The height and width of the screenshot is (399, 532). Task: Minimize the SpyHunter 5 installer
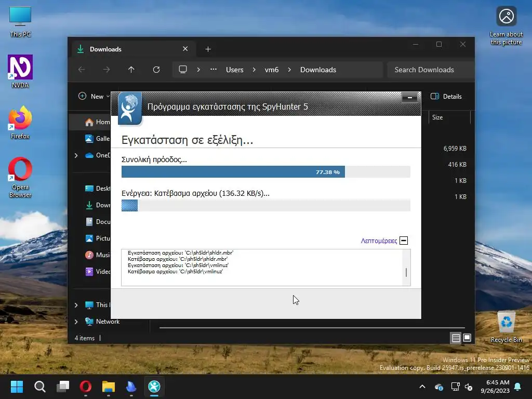point(410,98)
